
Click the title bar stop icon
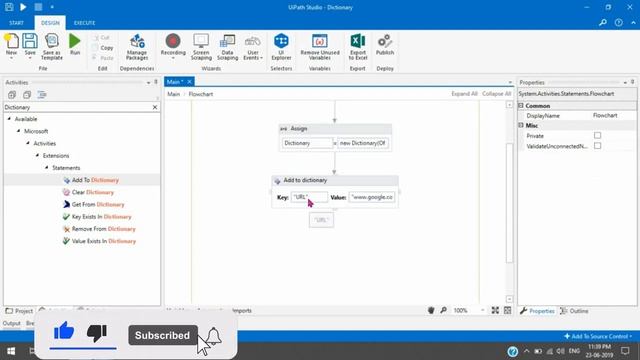coord(38,7)
